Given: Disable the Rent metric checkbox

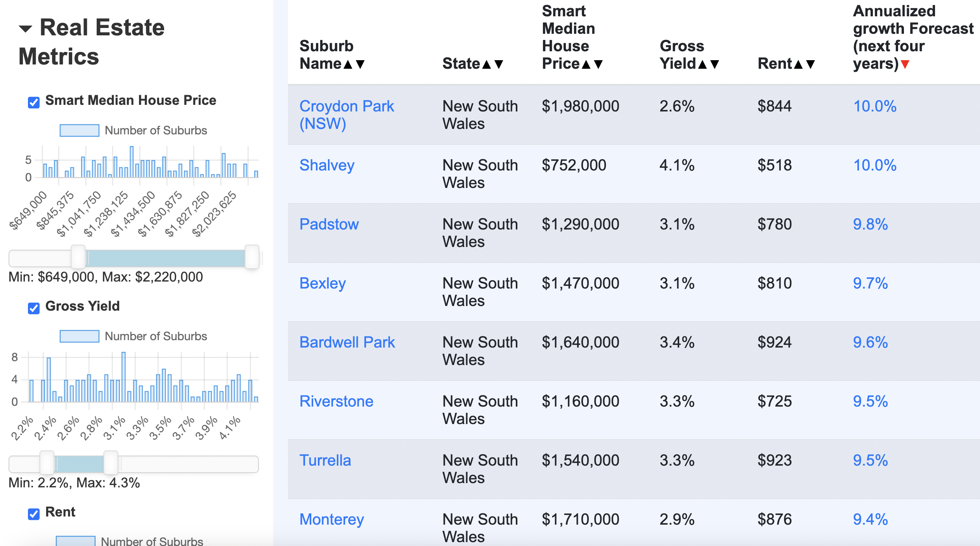Looking at the screenshot, I should [x=34, y=514].
